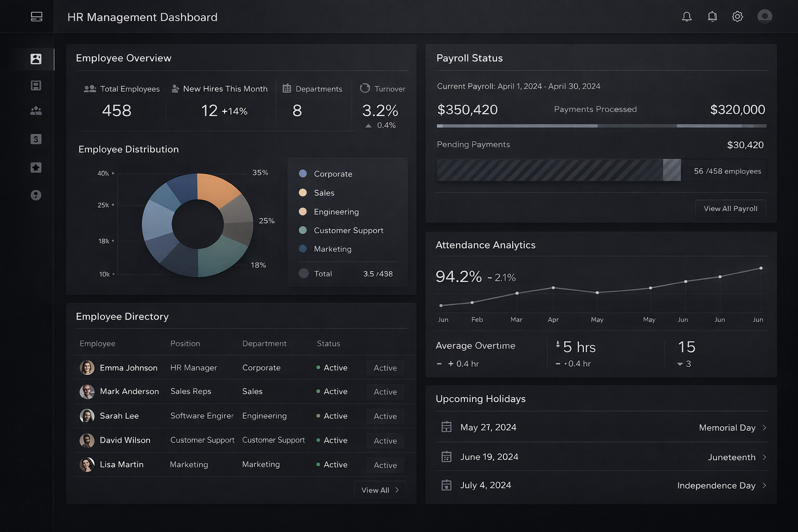This screenshot has height=532, width=798.
Task: Expand the Juneteenth holiday chevron
Action: (x=764, y=457)
